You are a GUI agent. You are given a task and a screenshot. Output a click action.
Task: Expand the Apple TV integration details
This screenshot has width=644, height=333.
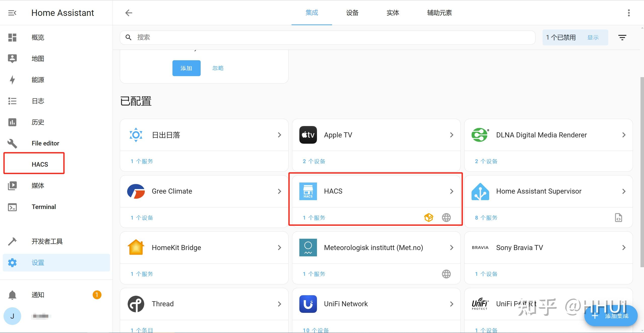tap(451, 135)
